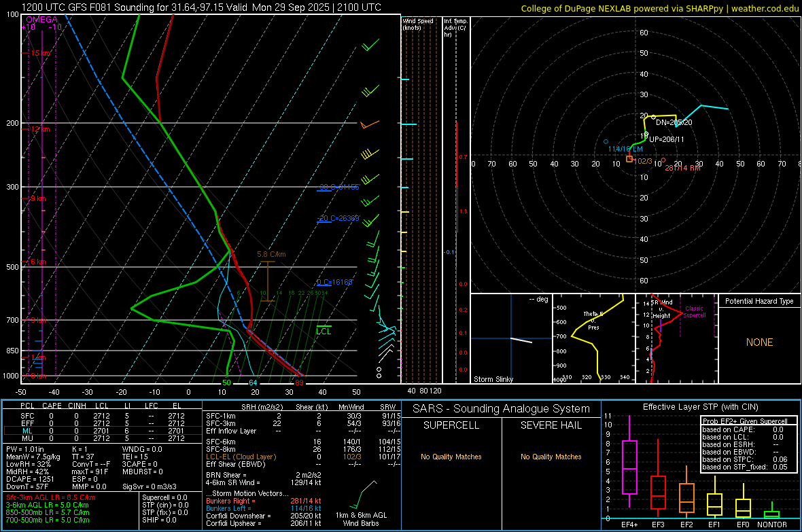Click the UP=206/11 hodograph label
Image resolution: width=802 pixels, height=532 pixels.
667,139
